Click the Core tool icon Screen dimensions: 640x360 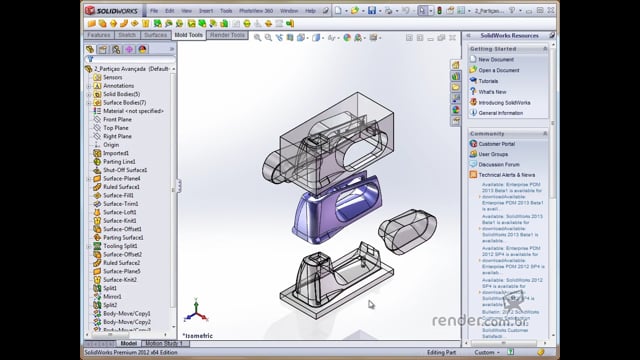coord(290,24)
